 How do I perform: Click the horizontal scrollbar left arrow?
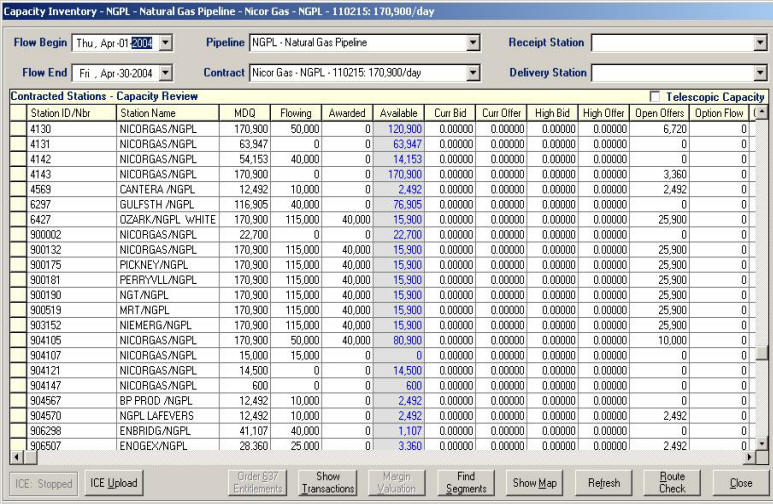click(16, 457)
